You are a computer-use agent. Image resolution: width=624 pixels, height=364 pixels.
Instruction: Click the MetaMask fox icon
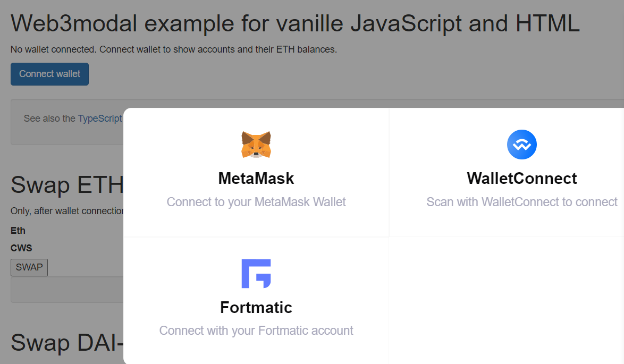point(256,145)
